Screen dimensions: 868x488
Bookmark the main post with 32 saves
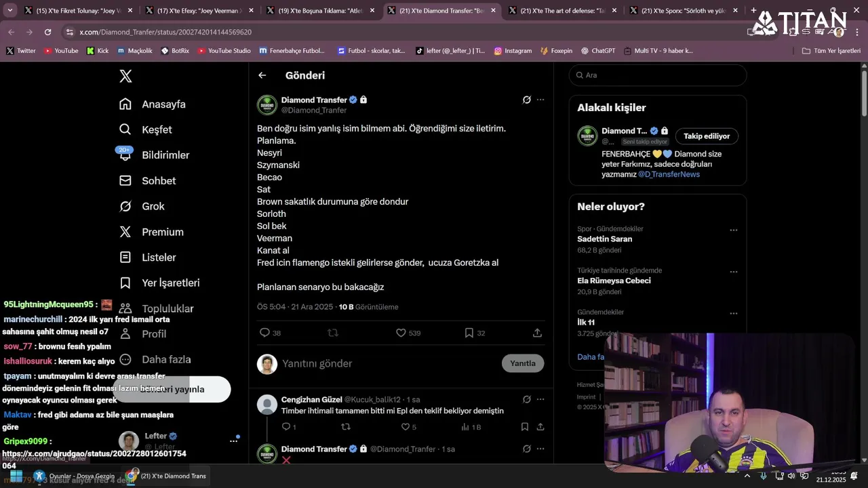tap(469, 333)
